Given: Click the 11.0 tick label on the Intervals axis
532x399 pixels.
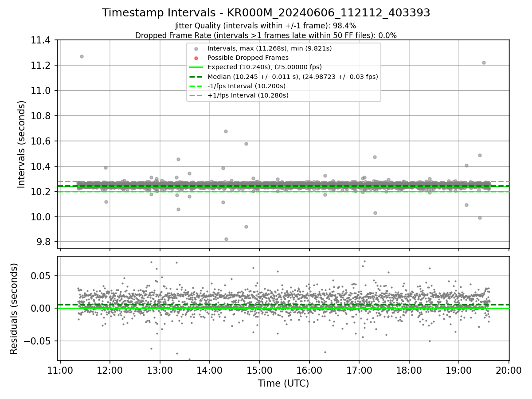Looking at the screenshot, I should (41, 91).
